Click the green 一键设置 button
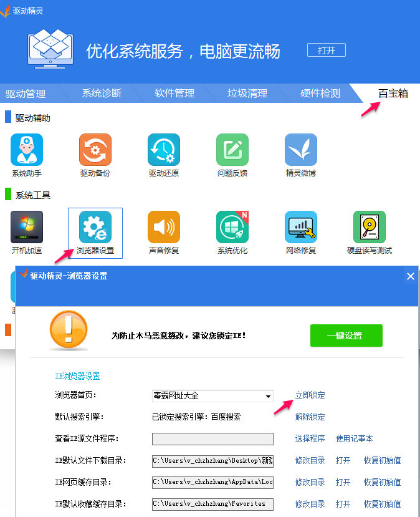Image resolution: width=420 pixels, height=517 pixels. (346, 336)
